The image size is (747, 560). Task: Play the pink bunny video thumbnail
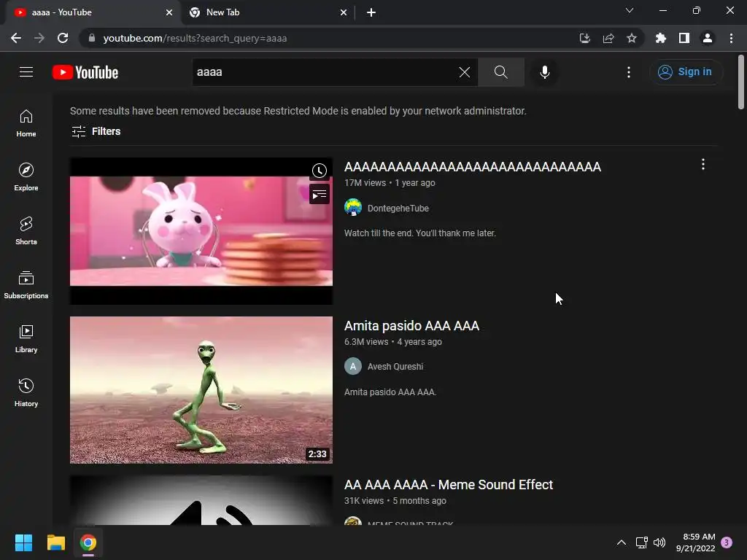click(x=201, y=231)
